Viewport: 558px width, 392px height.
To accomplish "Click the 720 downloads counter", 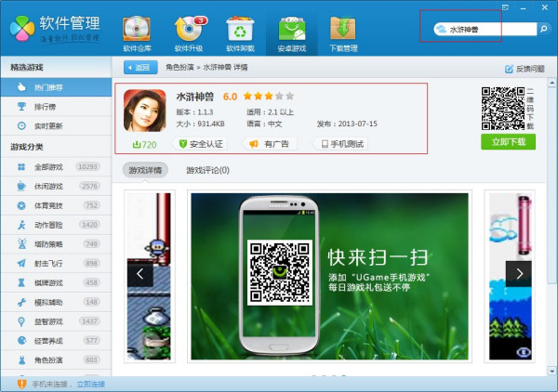I will tap(144, 145).
